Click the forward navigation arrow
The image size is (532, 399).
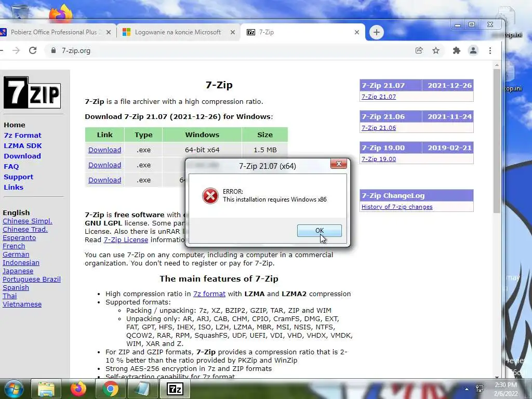(x=16, y=50)
